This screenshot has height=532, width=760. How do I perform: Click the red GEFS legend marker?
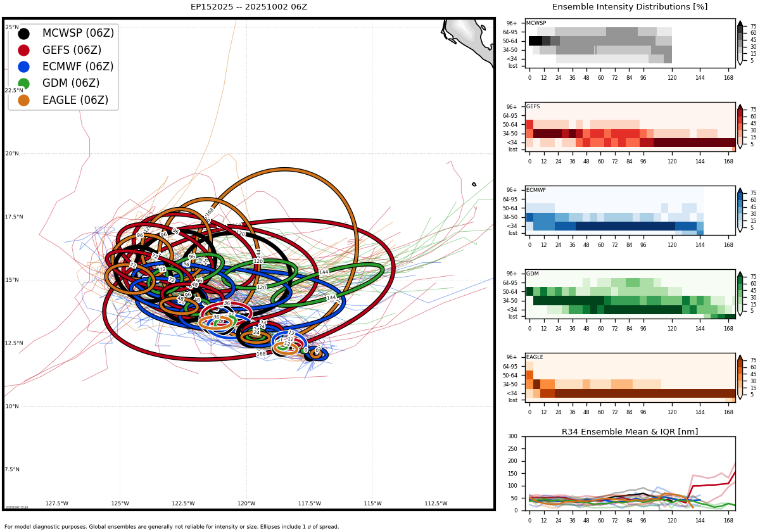pos(23,50)
